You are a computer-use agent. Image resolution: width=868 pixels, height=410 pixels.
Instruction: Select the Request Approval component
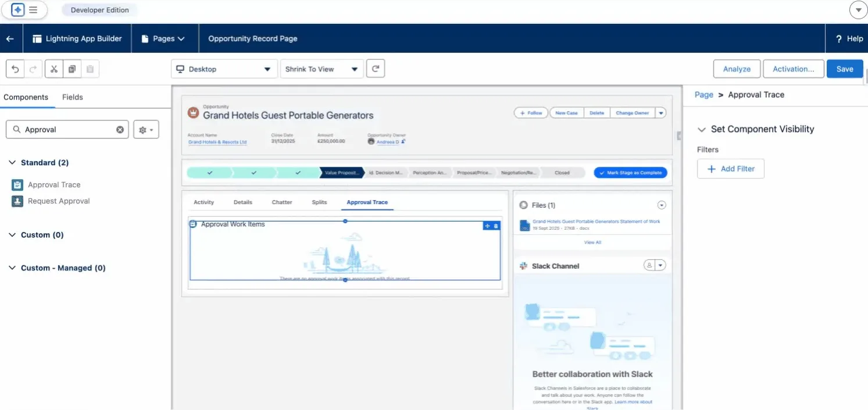point(59,201)
